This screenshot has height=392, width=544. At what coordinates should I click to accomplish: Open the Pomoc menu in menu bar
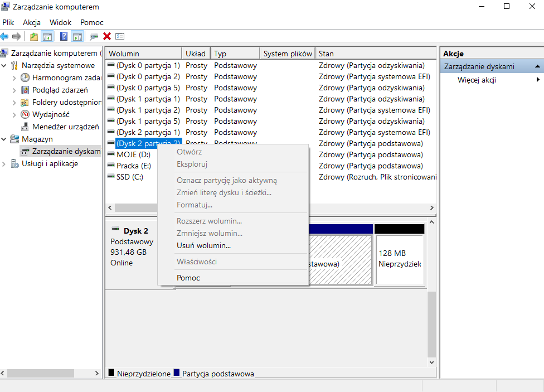pyautogui.click(x=92, y=22)
